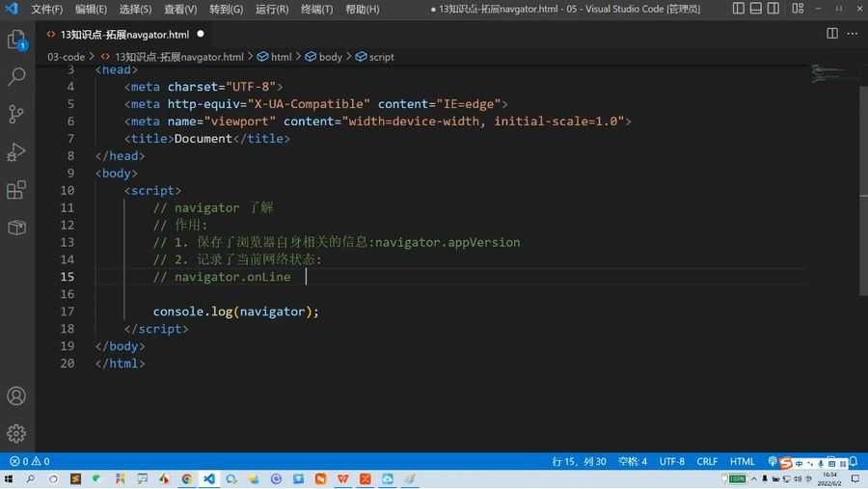Screen dimensions: 868x489
Task: Expand the 03-code breadcrumb
Action: click(66, 57)
